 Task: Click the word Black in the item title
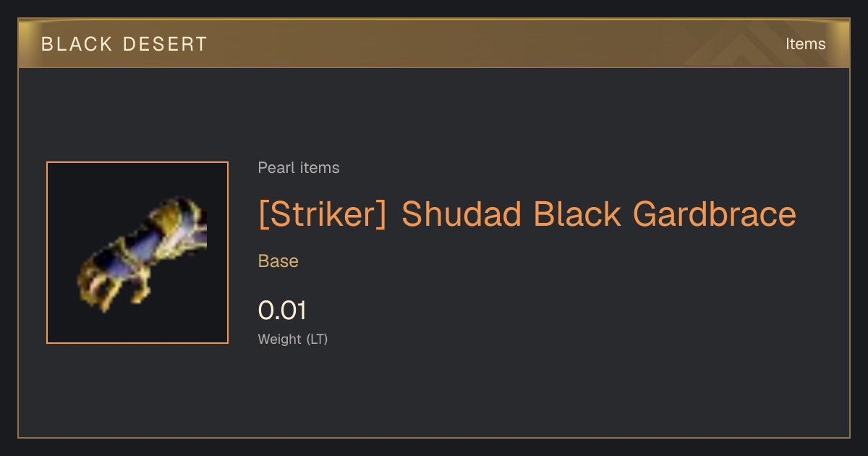pos(576,214)
